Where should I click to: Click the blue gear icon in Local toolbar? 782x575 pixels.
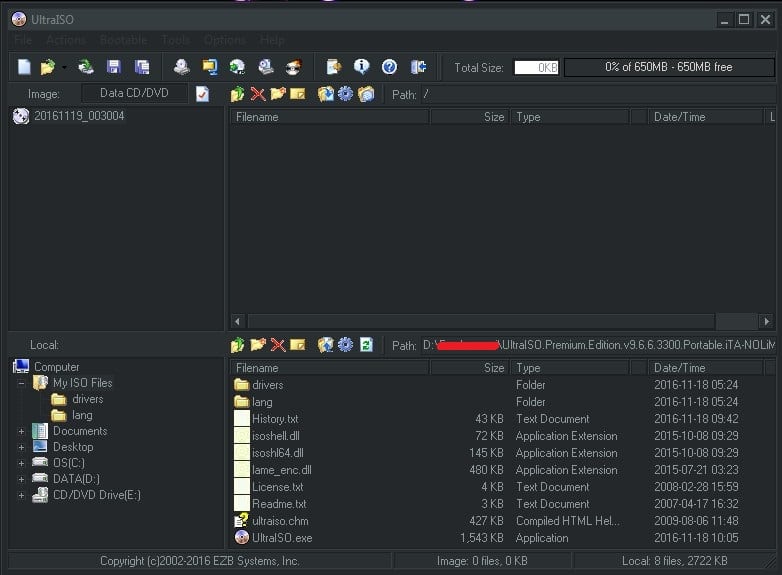345,345
